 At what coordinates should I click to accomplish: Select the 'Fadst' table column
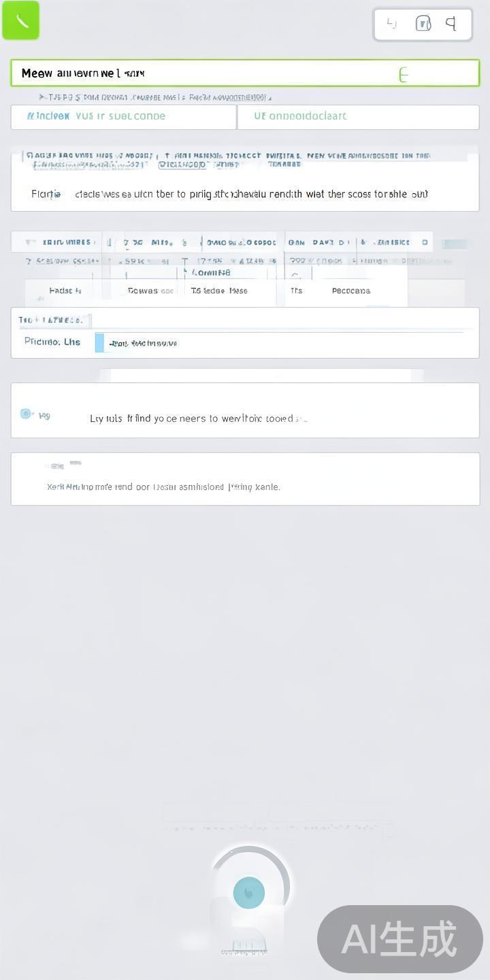pos(65,291)
